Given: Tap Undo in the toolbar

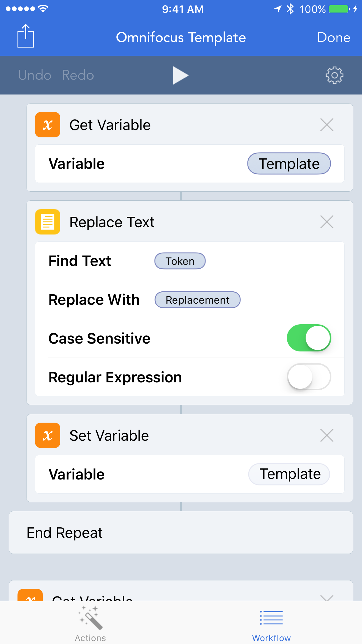Looking at the screenshot, I should tap(34, 75).
